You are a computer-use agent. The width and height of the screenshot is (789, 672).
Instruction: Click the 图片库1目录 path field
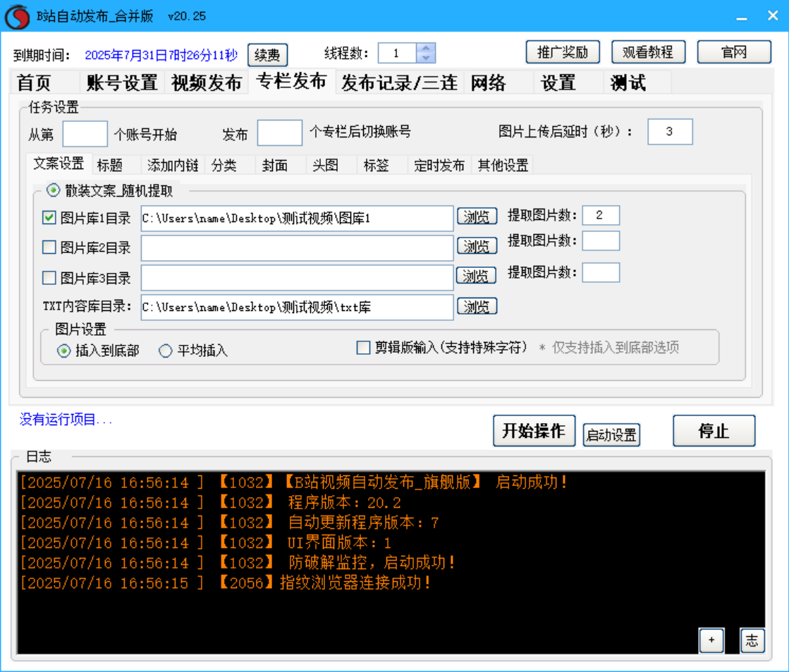pos(297,219)
